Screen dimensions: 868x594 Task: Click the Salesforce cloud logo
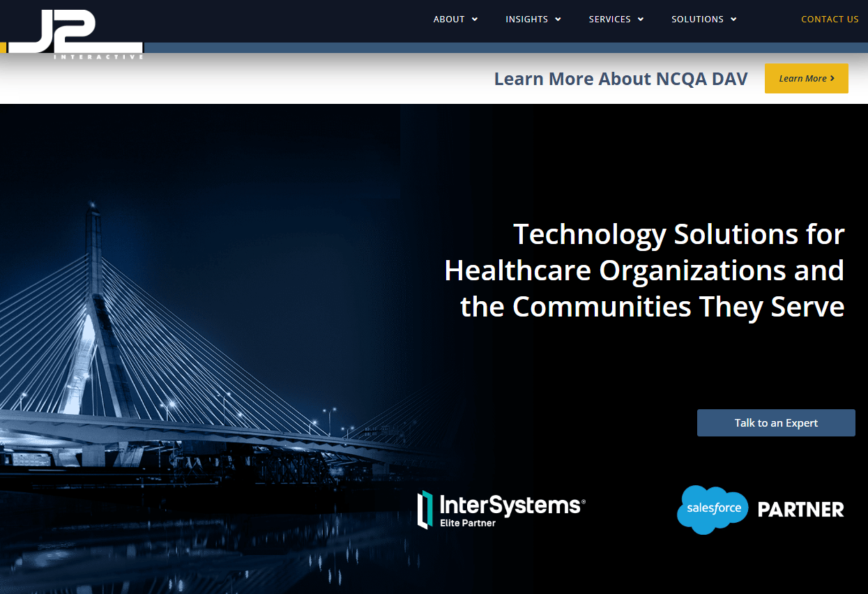pos(713,510)
